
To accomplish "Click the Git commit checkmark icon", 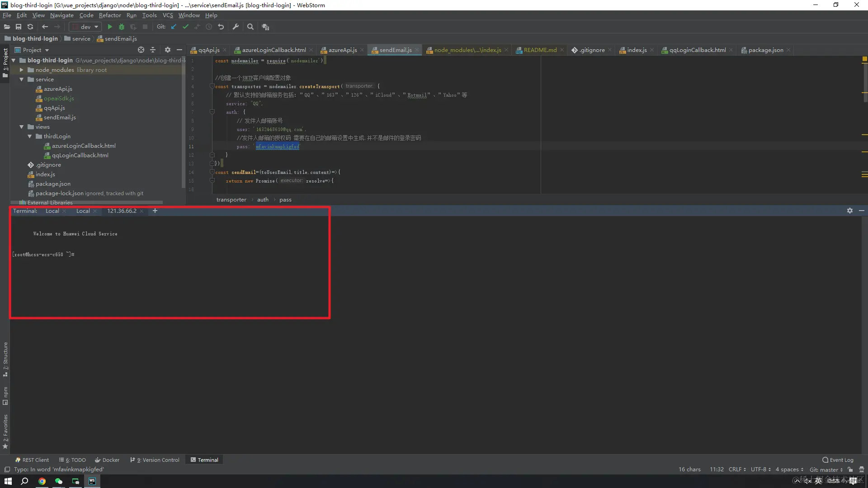I will (185, 27).
